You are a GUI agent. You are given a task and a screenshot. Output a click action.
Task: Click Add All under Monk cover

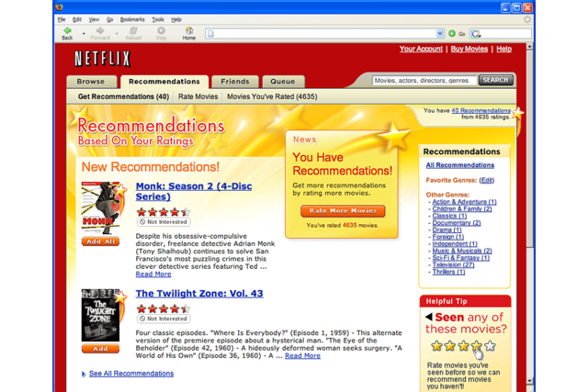(x=100, y=241)
